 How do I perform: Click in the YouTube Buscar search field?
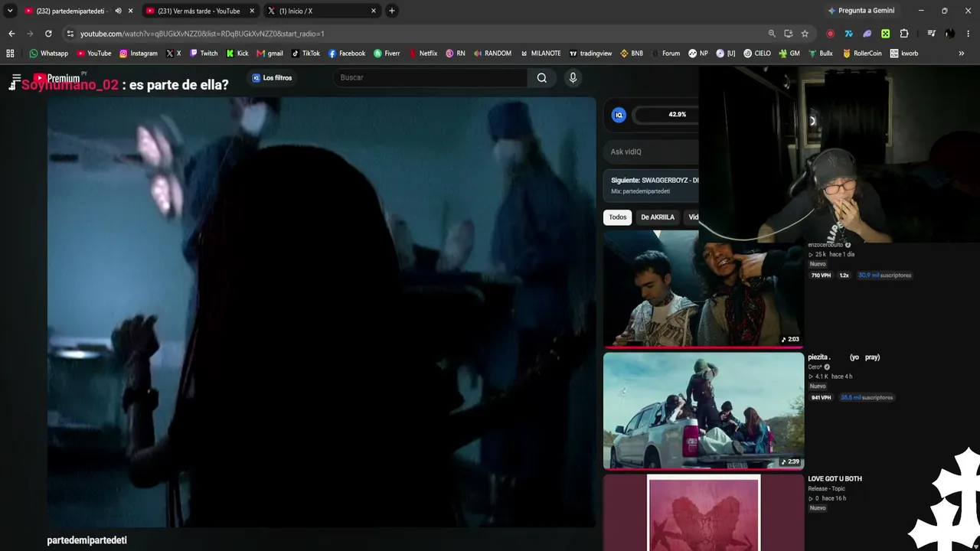click(x=430, y=77)
